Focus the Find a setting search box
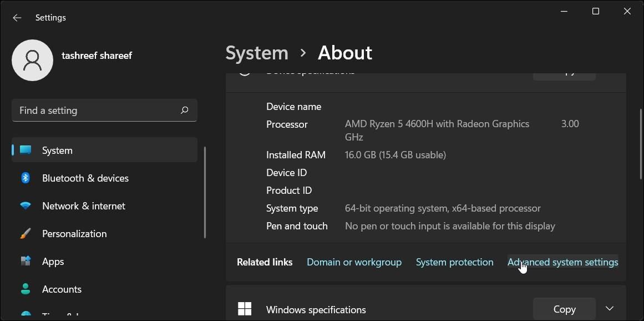 pyautogui.click(x=105, y=110)
